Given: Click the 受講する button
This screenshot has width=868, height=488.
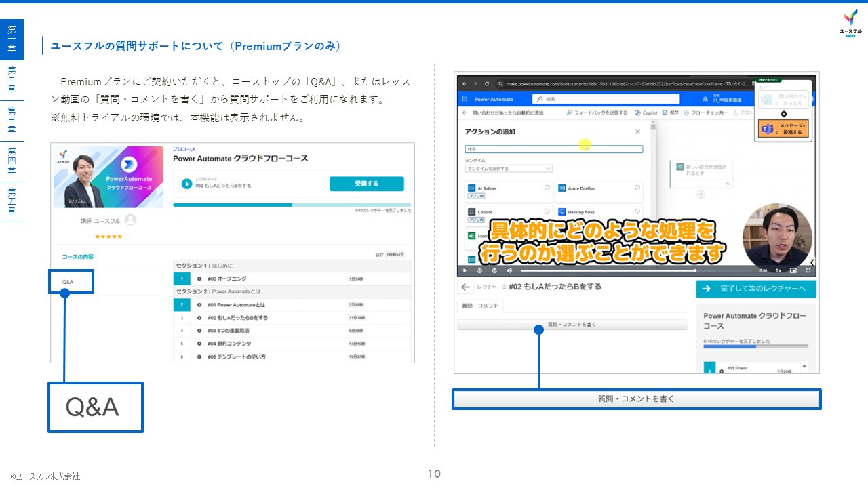Looking at the screenshot, I should click(366, 184).
